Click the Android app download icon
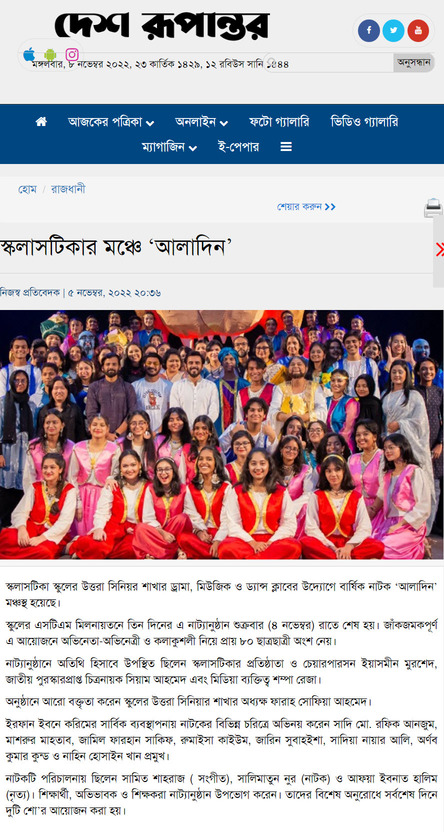 point(50,55)
